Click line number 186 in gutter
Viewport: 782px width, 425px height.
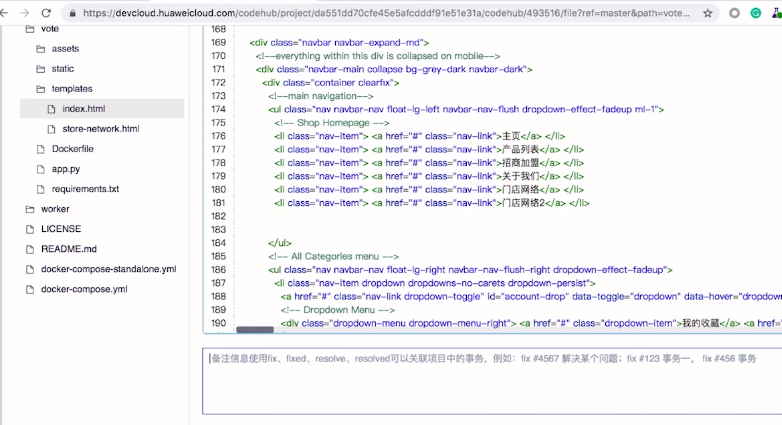point(218,270)
